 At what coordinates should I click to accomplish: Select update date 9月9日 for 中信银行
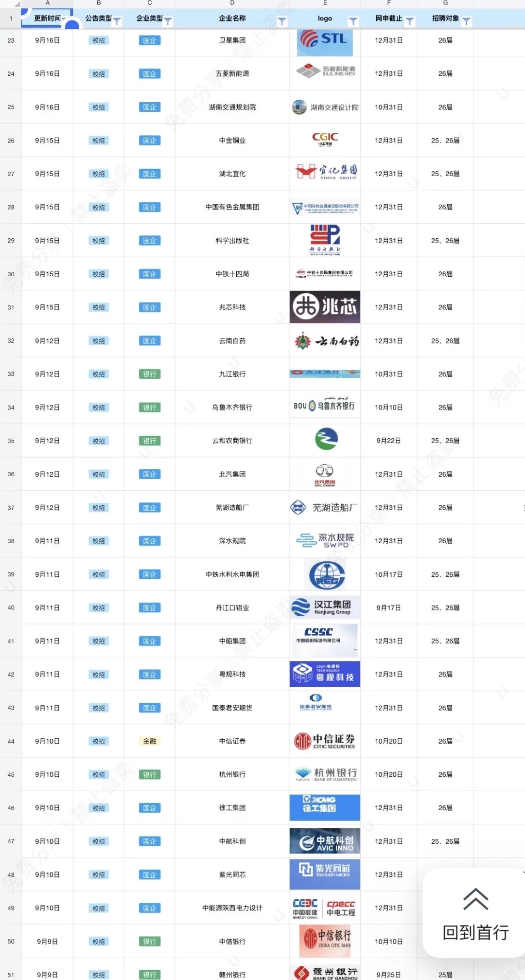pyautogui.click(x=47, y=942)
